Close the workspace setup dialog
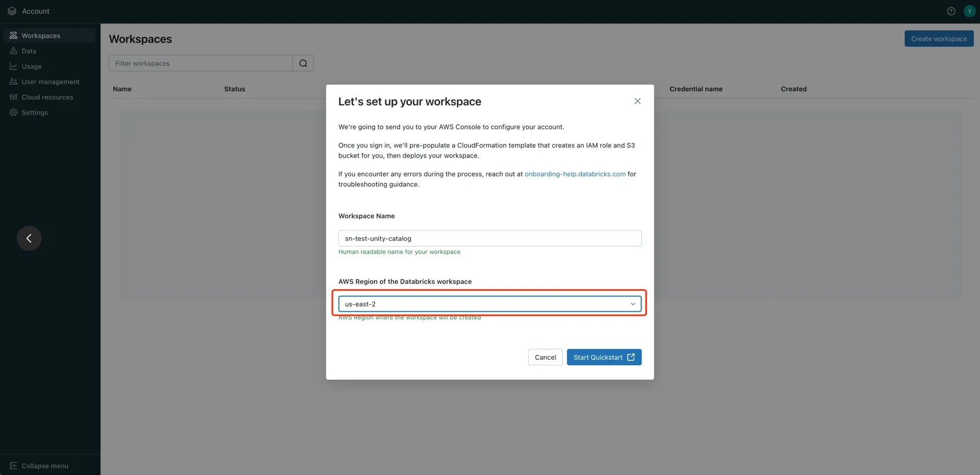 coord(638,101)
